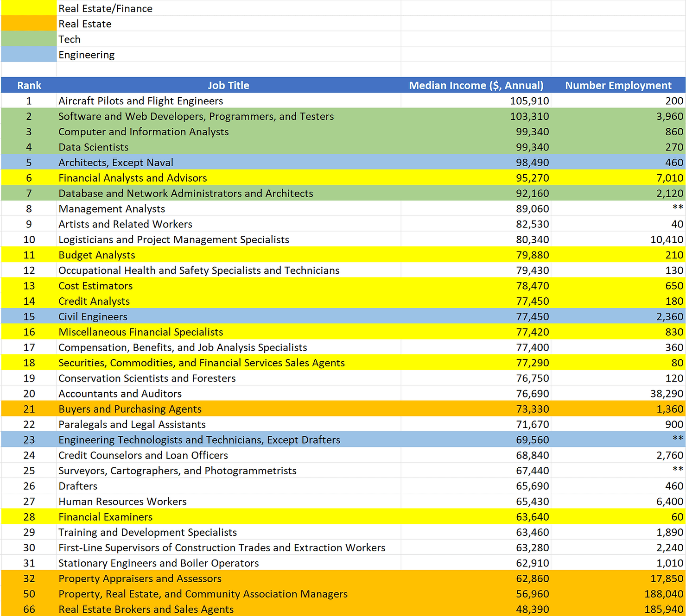The width and height of the screenshot is (686, 616).
Task: Click the Financial Analysts and Advisors row
Action: 133,178
